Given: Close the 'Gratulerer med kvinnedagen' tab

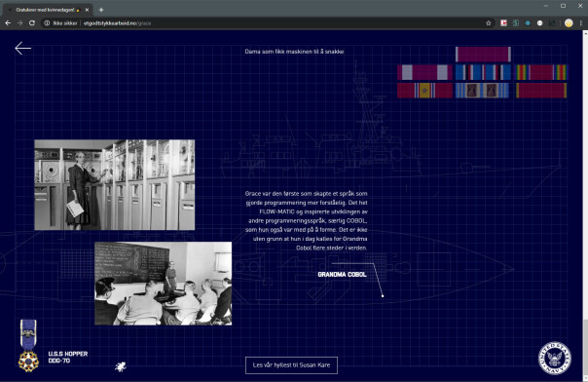Looking at the screenshot, I should (87, 10).
